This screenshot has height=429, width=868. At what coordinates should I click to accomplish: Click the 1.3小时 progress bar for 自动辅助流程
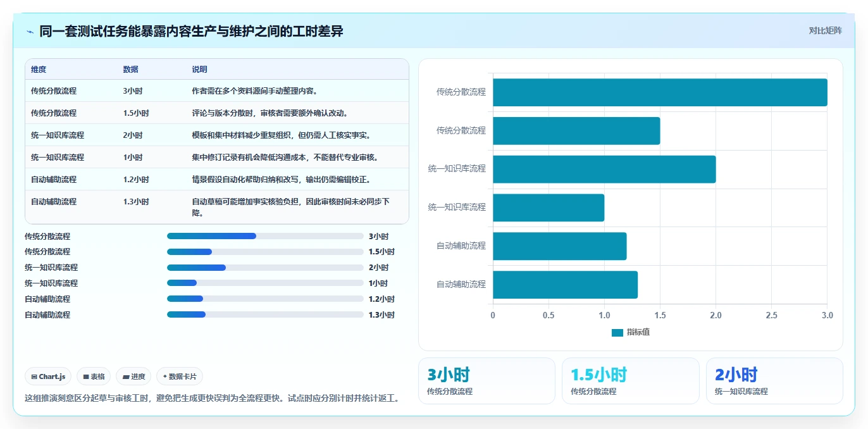point(265,314)
